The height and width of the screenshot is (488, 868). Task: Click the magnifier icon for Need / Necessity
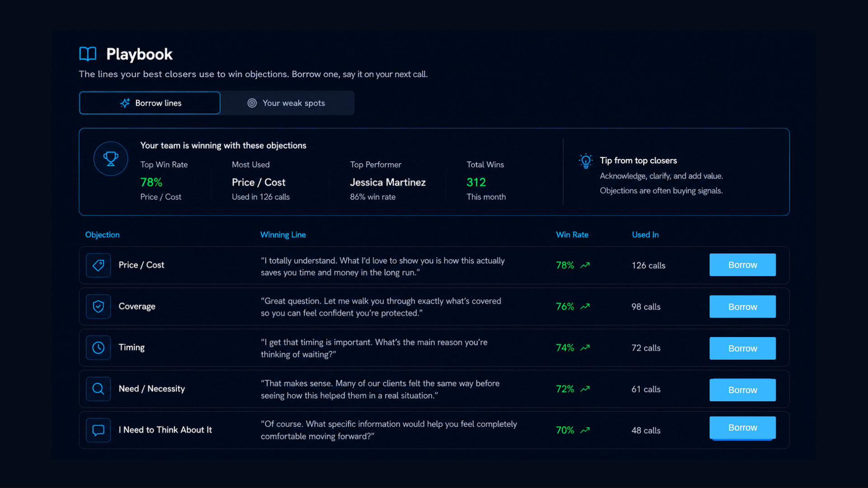(x=99, y=389)
